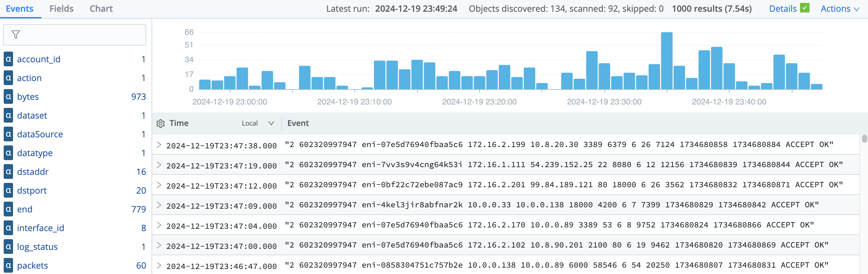
Task: Open the Details link
Action: click(782, 9)
